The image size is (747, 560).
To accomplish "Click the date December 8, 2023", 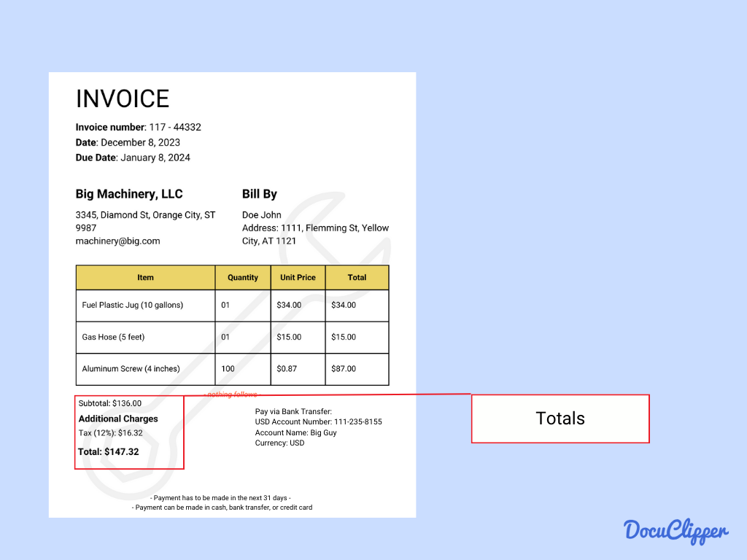I will [141, 142].
